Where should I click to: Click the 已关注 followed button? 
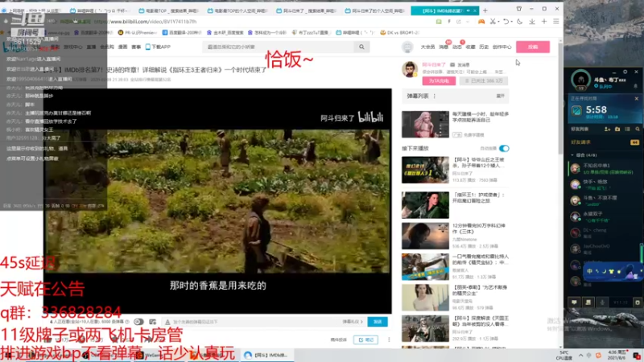click(x=484, y=81)
